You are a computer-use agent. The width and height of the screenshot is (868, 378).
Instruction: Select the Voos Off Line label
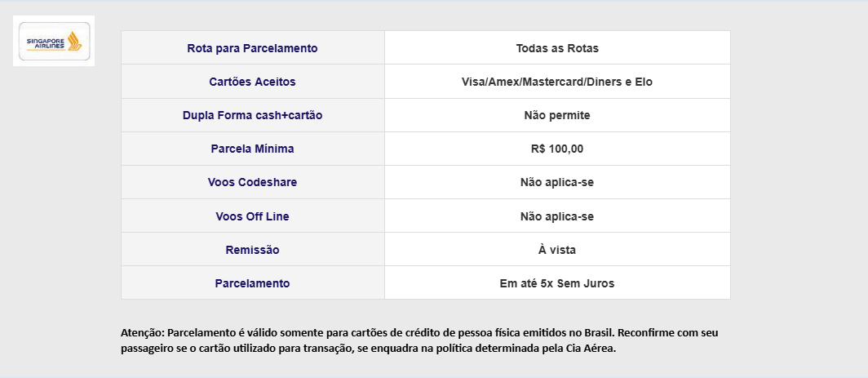tap(252, 216)
